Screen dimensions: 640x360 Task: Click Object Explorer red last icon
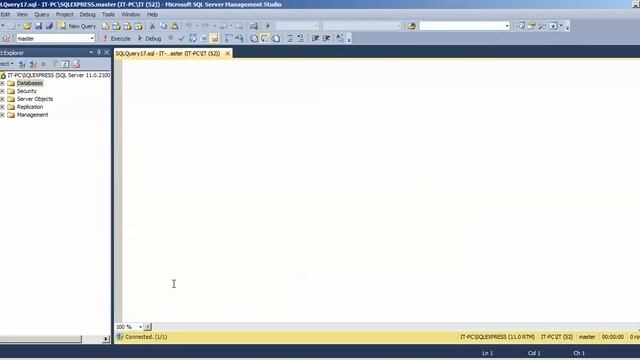[x=76, y=64]
